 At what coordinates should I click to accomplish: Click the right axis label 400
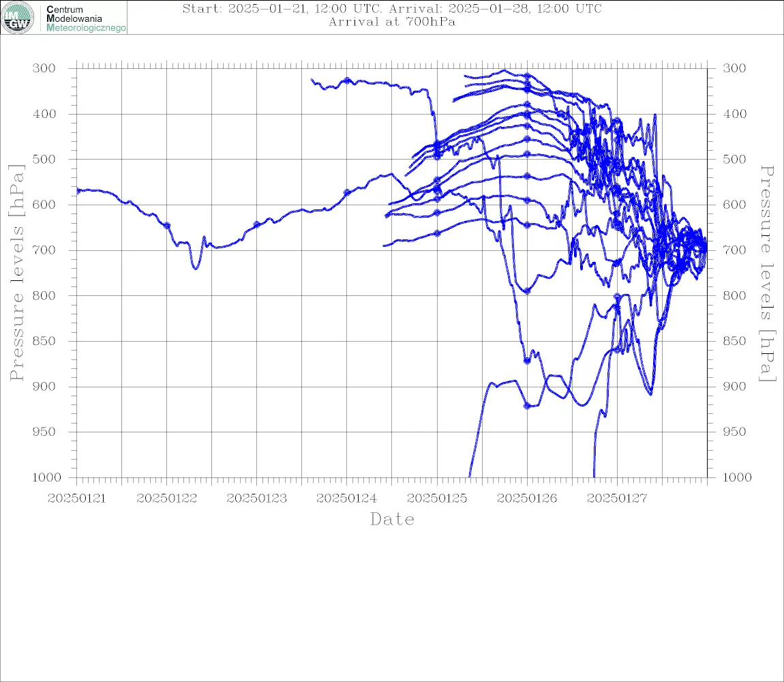coord(734,114)
